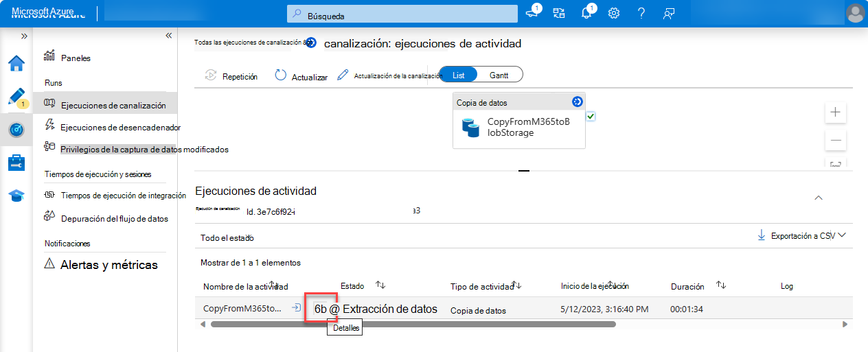868x352 pixels.
Task: Open the Author pencil hub icon
Action: click(x=16, y=97)
